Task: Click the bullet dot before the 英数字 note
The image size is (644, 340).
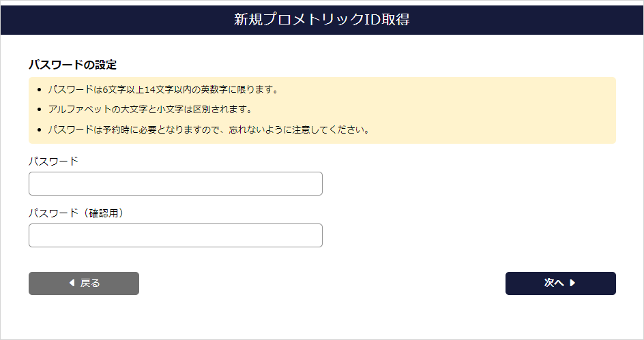Action: [40, 90]
